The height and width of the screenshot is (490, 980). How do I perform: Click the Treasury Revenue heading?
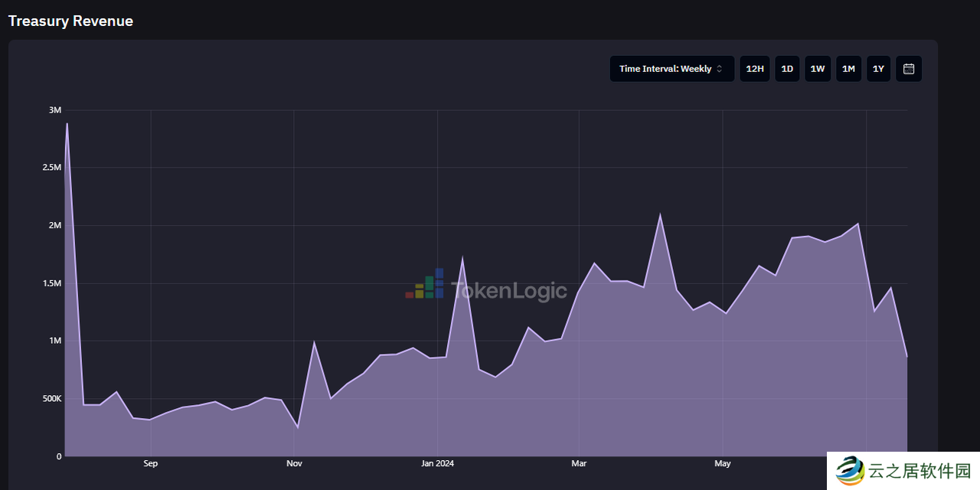point(70,21)
